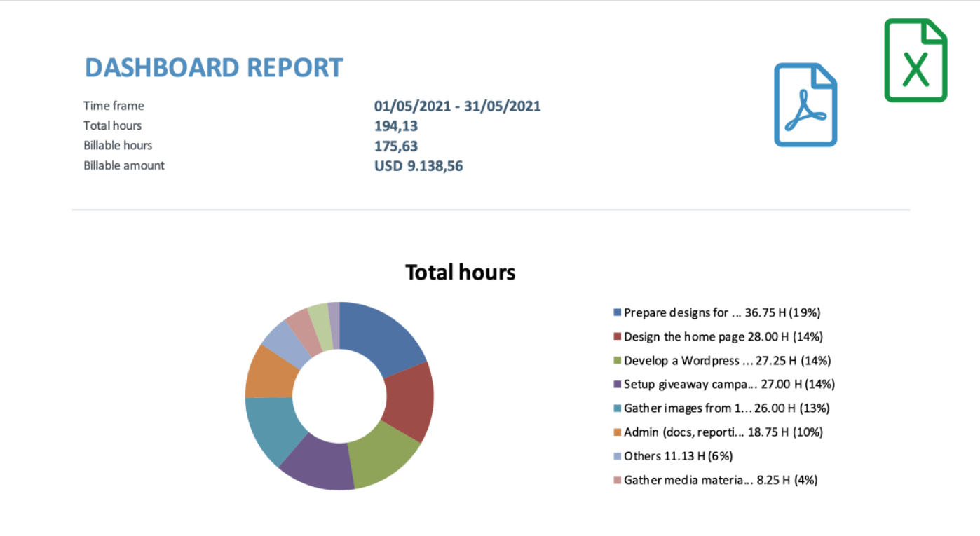This screenshot has height=536, width=980.
Task: Toggle the Others legend entry
Action: (673, 455)
